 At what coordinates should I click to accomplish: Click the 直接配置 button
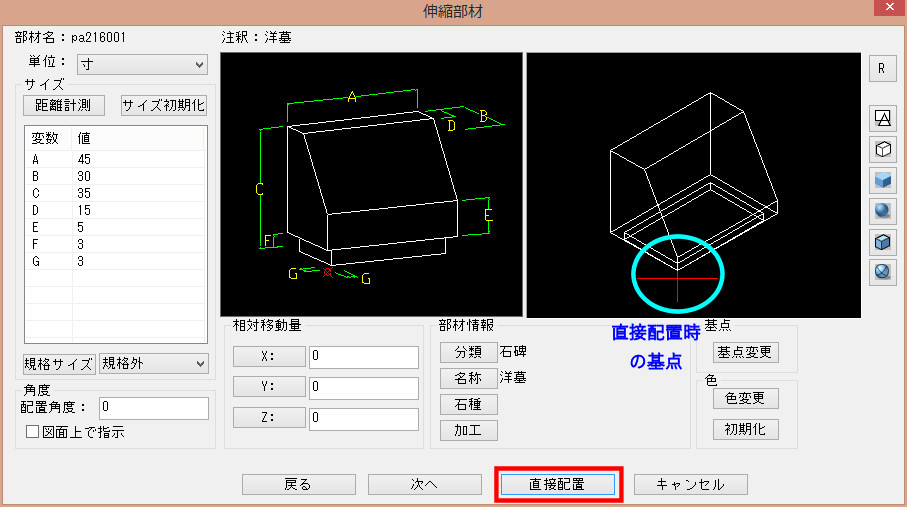coord(558,485)
